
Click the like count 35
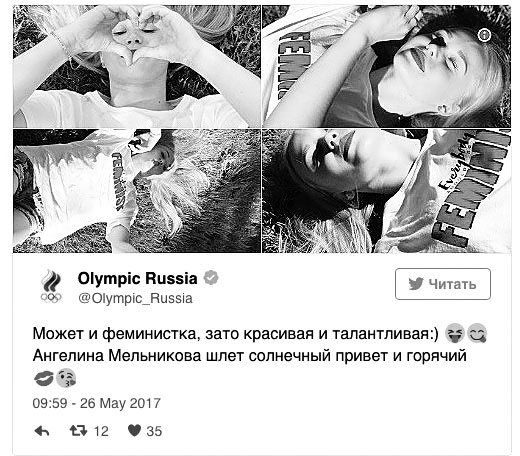[154, 431]
